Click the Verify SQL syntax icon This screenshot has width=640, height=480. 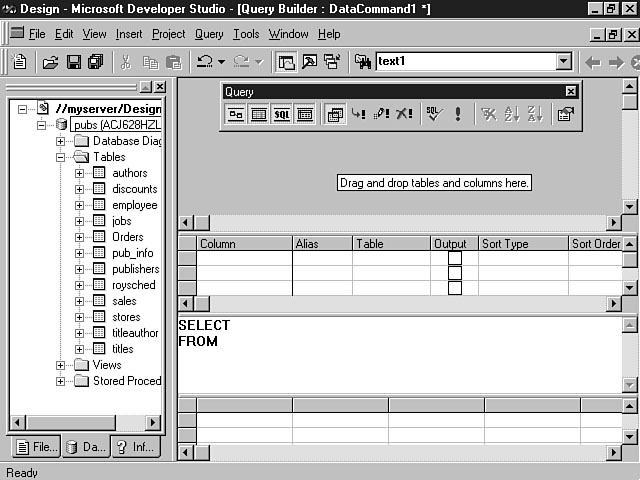pos(432,115)
